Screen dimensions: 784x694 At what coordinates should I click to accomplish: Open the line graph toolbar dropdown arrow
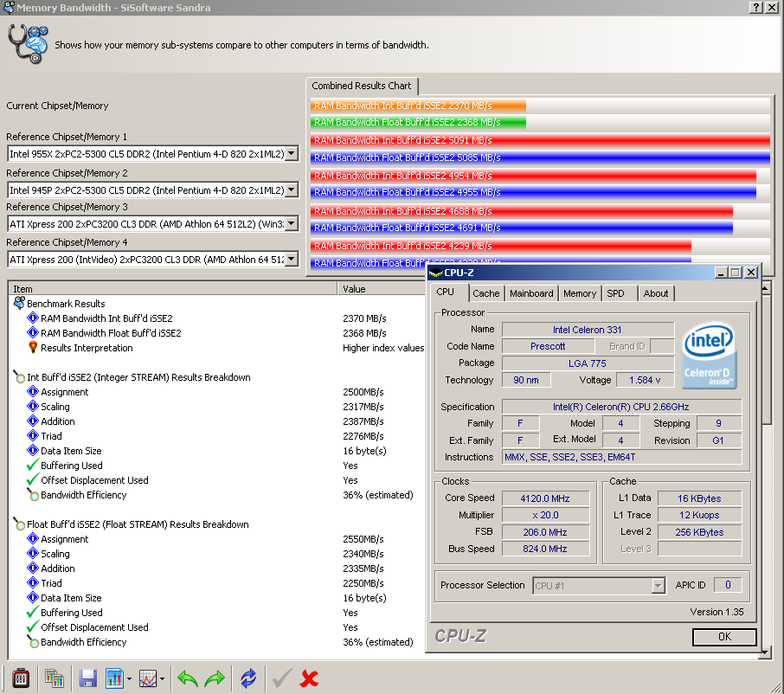click(162, 678)
